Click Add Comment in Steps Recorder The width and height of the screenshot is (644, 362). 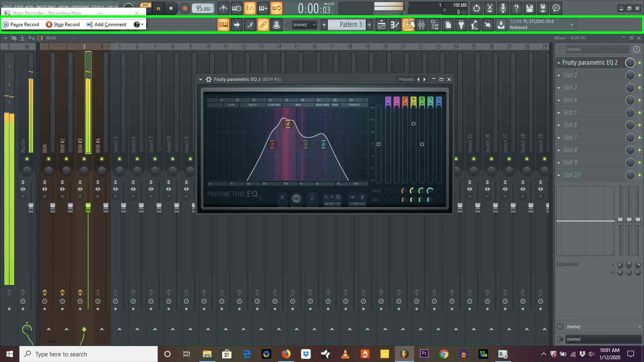pos(107,25)
